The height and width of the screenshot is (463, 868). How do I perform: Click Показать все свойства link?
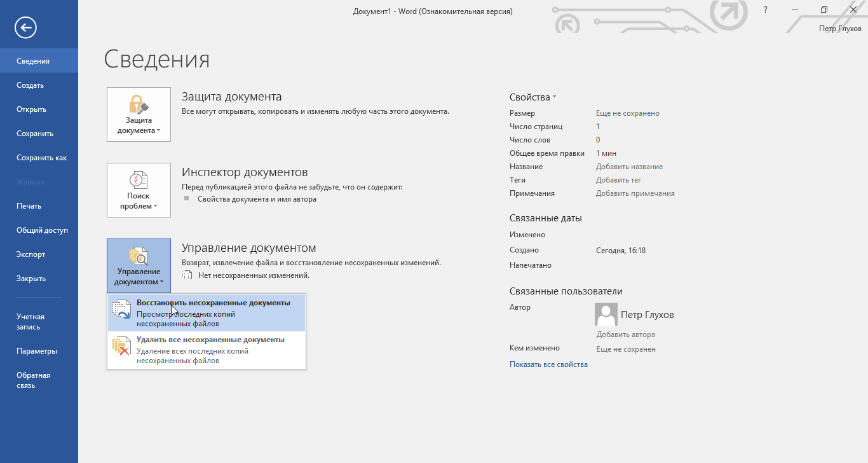(x=548, y=364)
